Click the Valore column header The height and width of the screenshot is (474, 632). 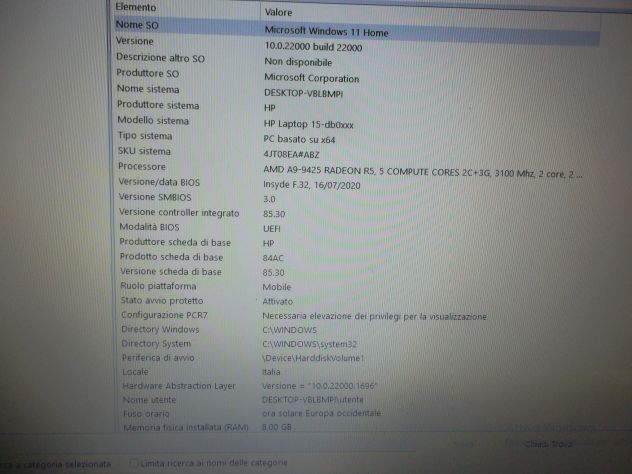pos(278,12)
